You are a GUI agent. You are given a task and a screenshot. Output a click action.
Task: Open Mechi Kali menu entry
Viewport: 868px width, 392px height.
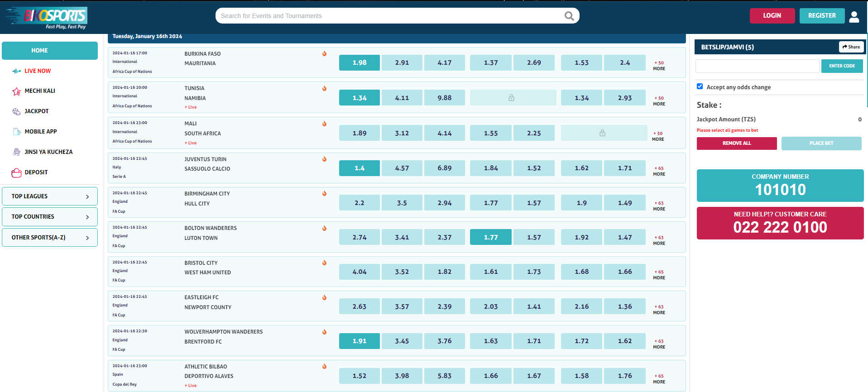point(40,91)
